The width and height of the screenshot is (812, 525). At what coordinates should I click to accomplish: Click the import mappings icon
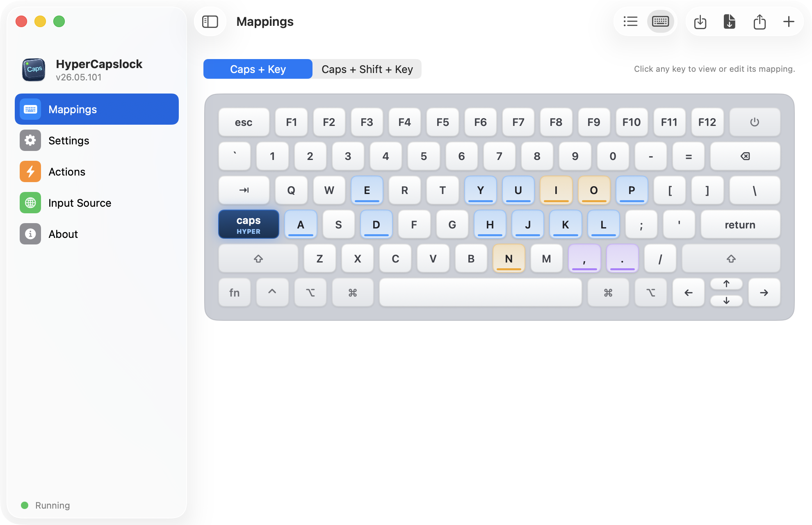[700, 21]
